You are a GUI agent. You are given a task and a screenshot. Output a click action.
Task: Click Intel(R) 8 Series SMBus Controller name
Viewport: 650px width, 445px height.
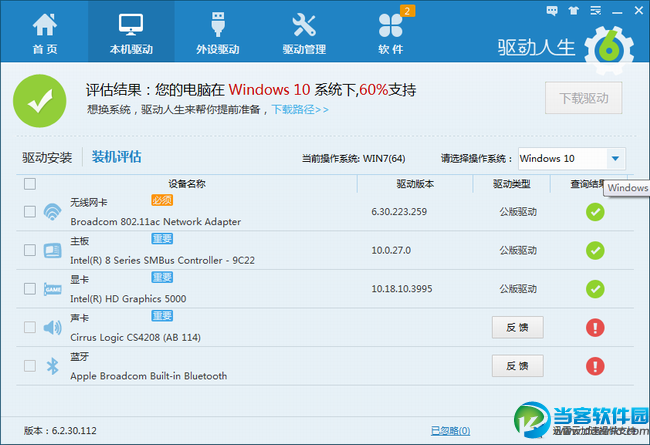[x=162, y=260]
